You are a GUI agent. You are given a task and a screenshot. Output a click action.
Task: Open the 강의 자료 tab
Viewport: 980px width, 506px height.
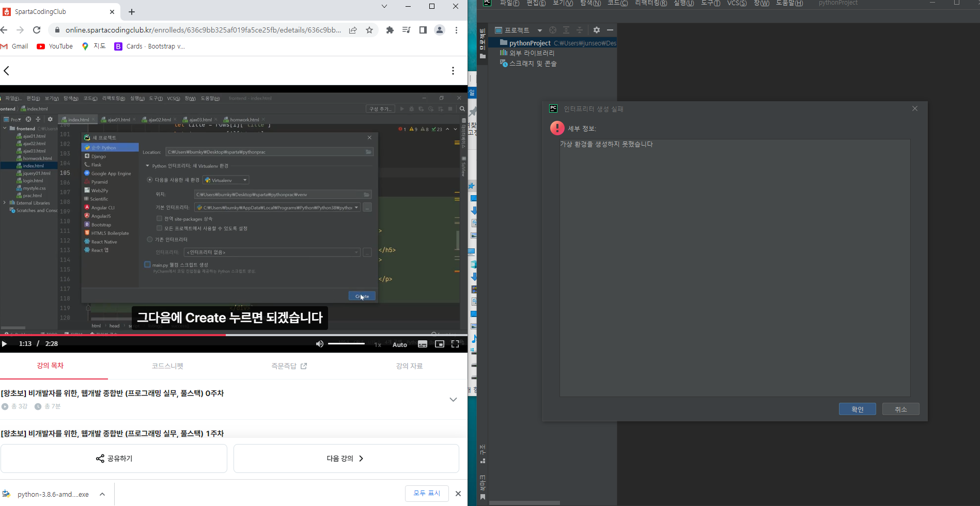409,366
